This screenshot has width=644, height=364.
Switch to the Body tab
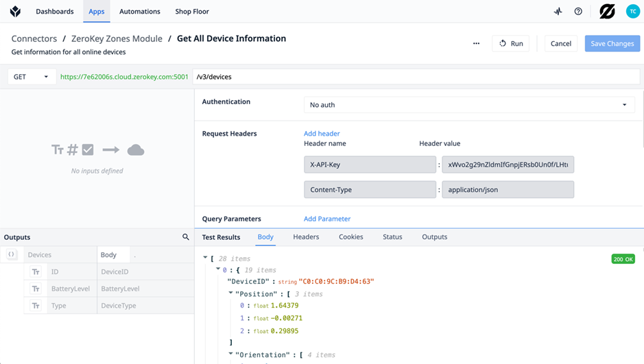[x=265, y=237]
